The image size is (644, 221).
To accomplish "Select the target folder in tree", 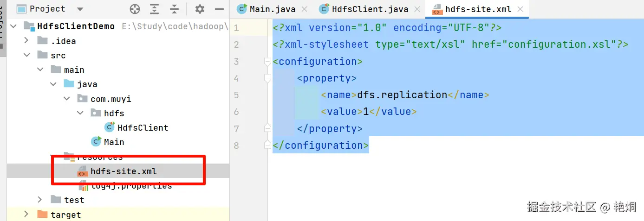I will click(66, 214).
